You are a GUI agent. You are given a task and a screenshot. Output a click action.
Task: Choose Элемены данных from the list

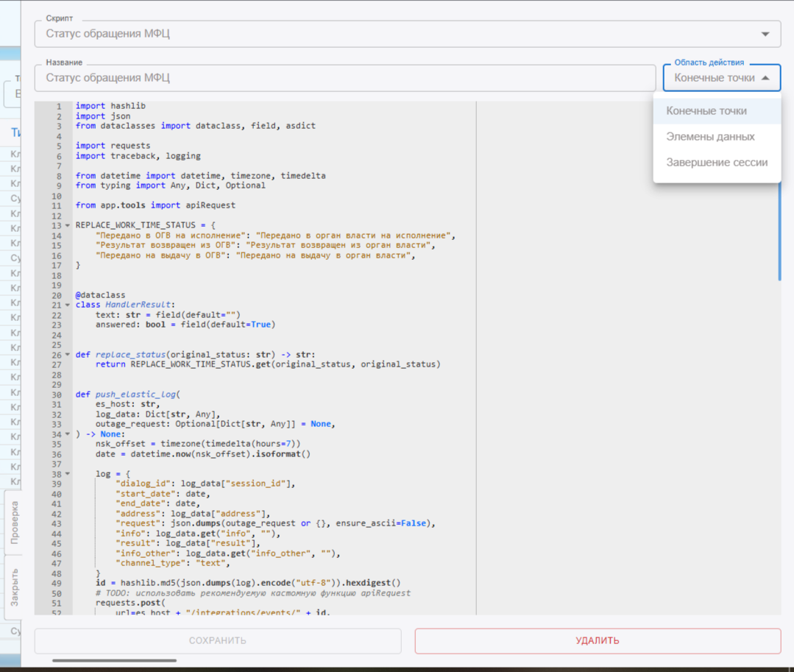[x=709, y=137]
